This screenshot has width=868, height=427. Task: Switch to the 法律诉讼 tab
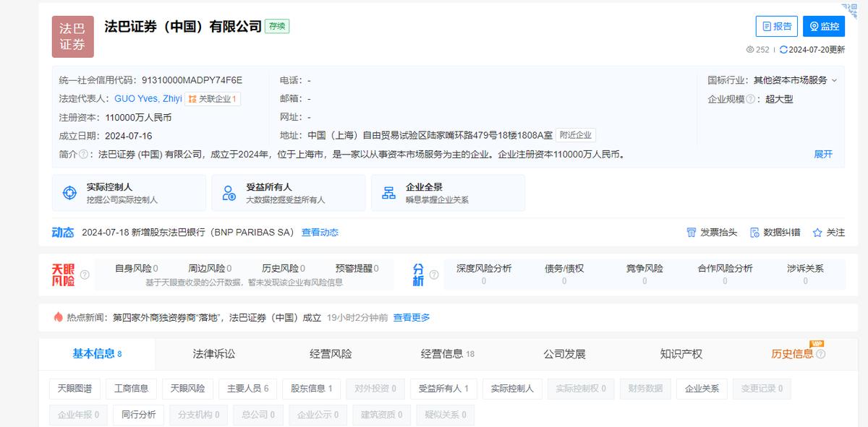(214, 354)
